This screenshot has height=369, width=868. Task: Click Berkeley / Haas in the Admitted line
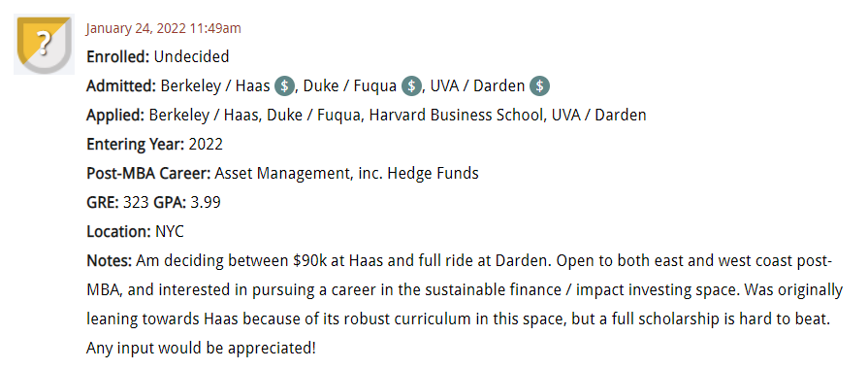pos(215,85)
